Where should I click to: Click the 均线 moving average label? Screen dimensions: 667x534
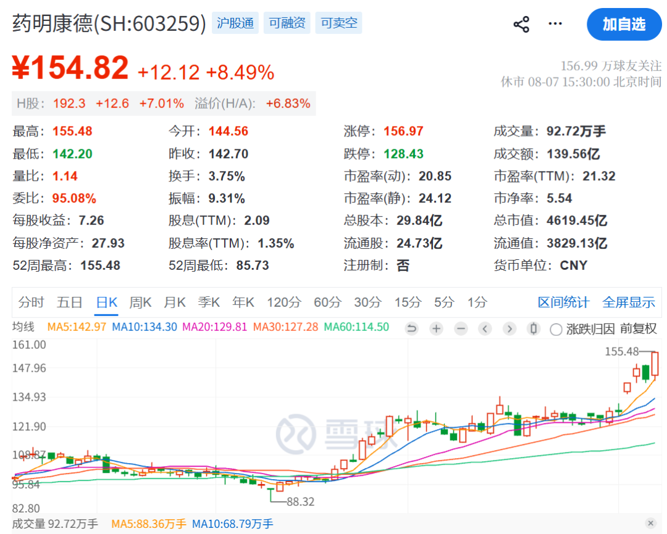pos(23,327)
